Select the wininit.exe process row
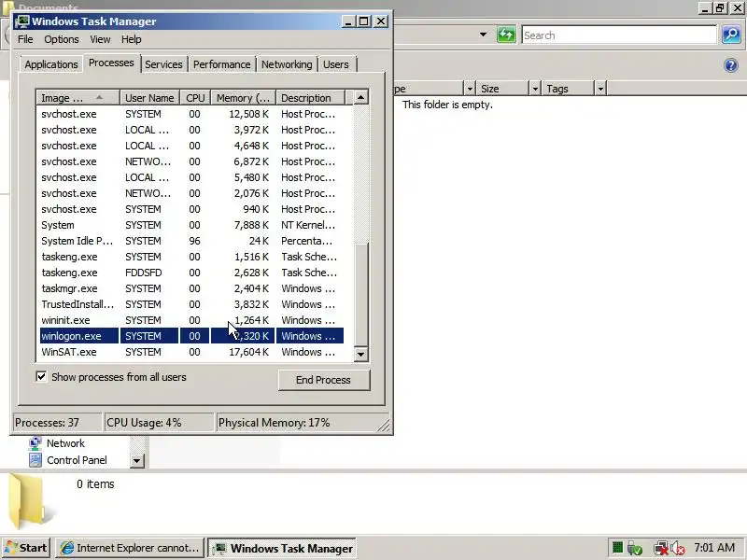 point(191,320)
